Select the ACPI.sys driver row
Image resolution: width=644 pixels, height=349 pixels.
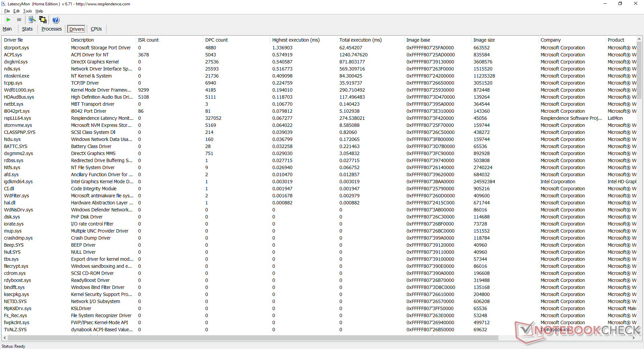tap(319, 55)
